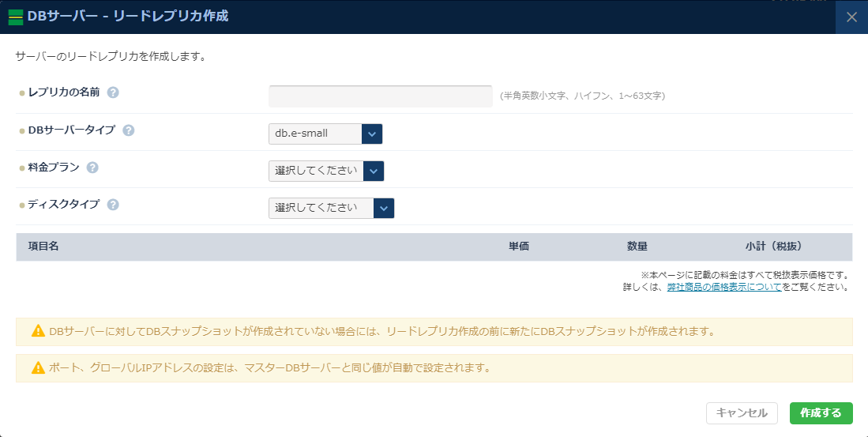Open 弊社商品の価格表示について link
This screenshot has height=437, width=868.
(x=723, y=287)
